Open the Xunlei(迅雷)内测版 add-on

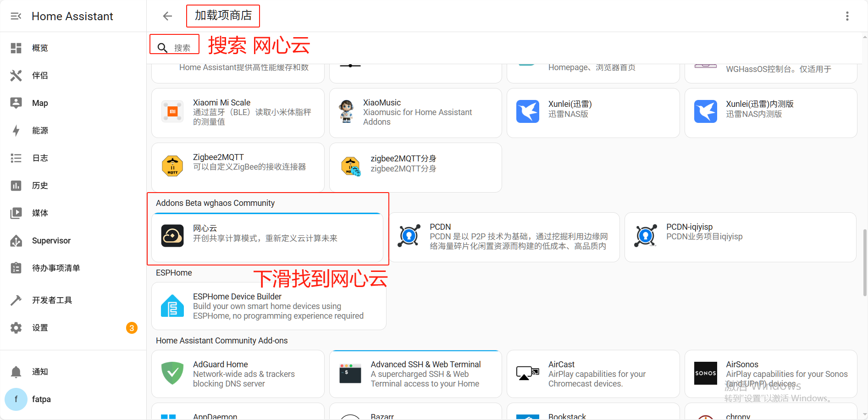pos(771,113)
